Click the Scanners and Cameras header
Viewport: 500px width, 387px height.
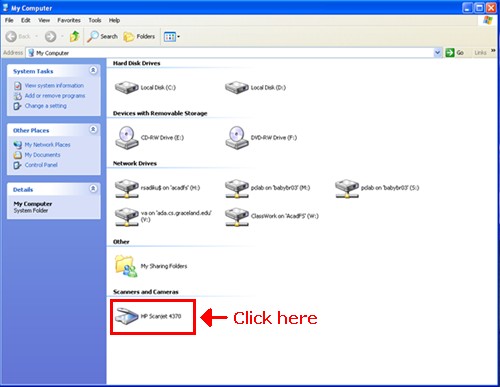pyautogui.click(x=146, y=292)
